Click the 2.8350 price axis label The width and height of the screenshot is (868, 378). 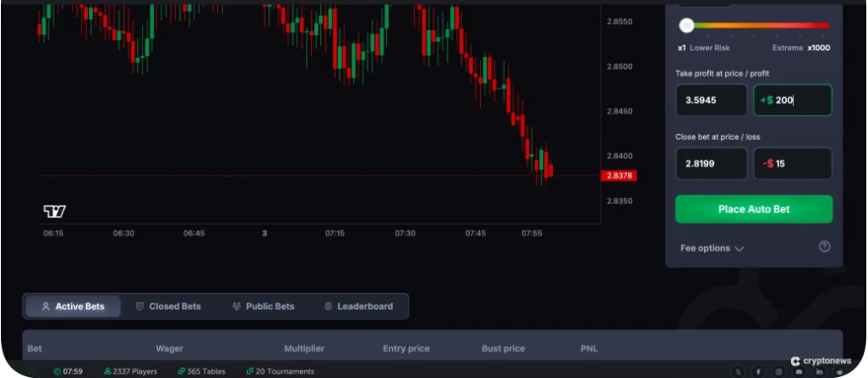619,201
